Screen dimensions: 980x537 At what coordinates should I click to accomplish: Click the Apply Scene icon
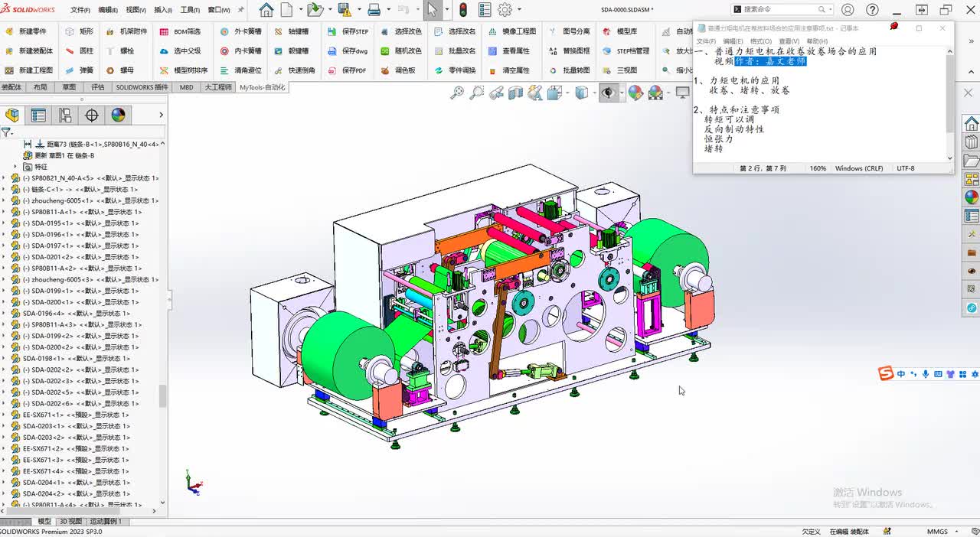point(655,93)
